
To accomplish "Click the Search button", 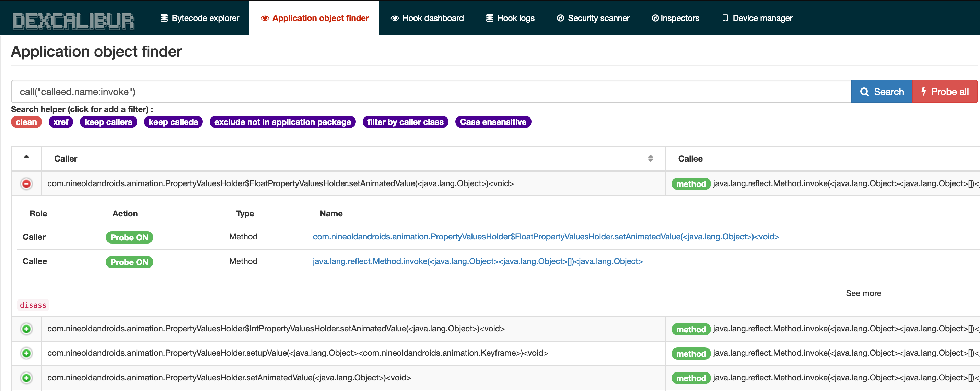I will tap(882, 92).
